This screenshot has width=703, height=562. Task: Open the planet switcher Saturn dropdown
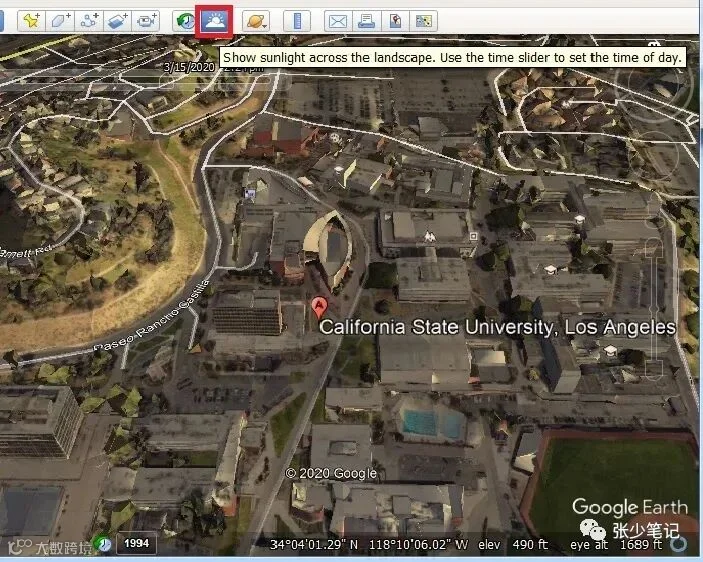click(256, 21)
